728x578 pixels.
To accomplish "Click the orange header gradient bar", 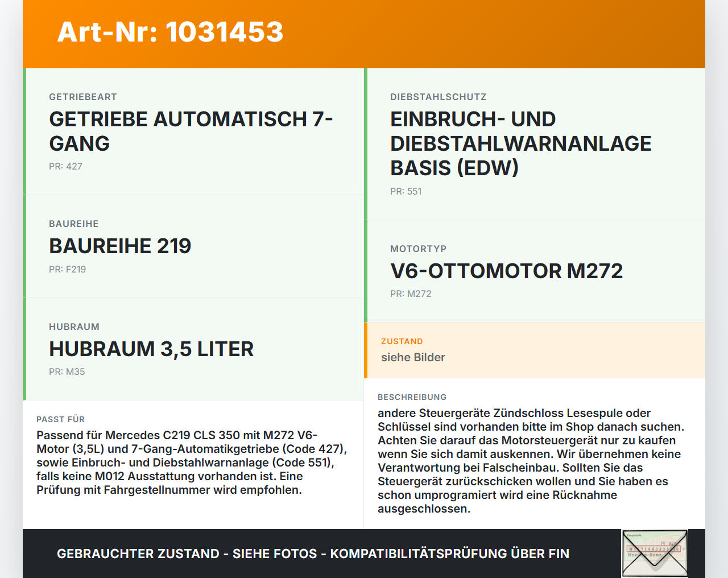I will coord(364,34).
